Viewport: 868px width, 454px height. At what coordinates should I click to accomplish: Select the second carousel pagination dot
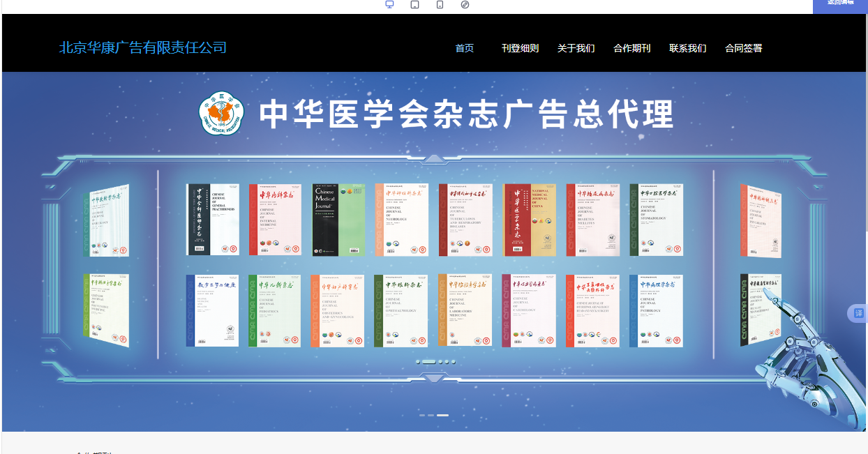point(428,361)
